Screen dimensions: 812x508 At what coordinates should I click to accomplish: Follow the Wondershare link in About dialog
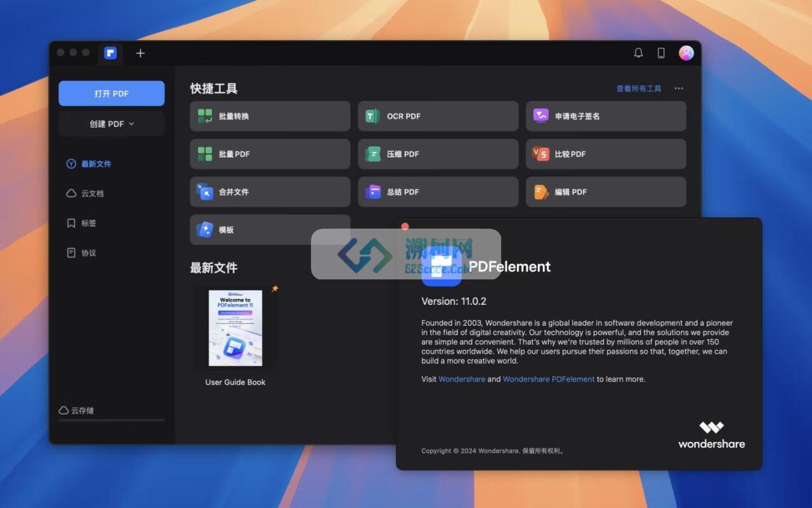(x=462, y=379)
